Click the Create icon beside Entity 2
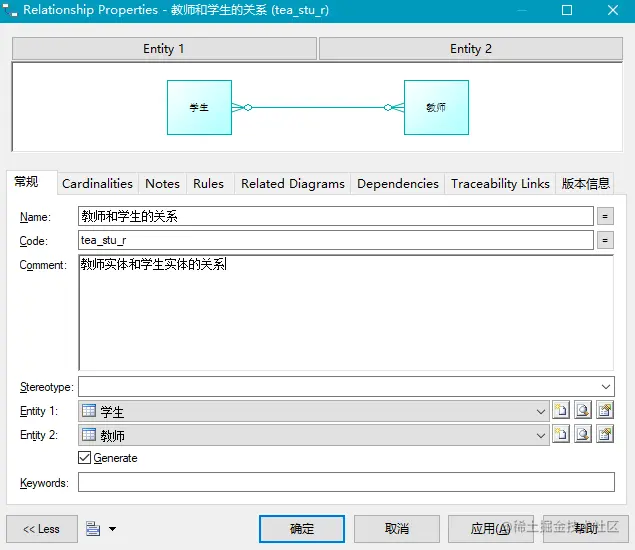Screen dimensions: 635x550 (x=561, y=435)
